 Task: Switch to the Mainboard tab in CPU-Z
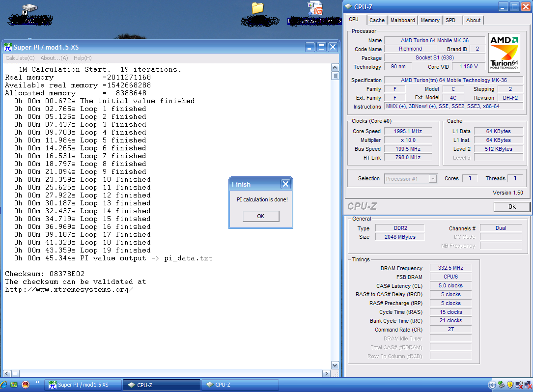pyautogui.click(x=402, y=20)
